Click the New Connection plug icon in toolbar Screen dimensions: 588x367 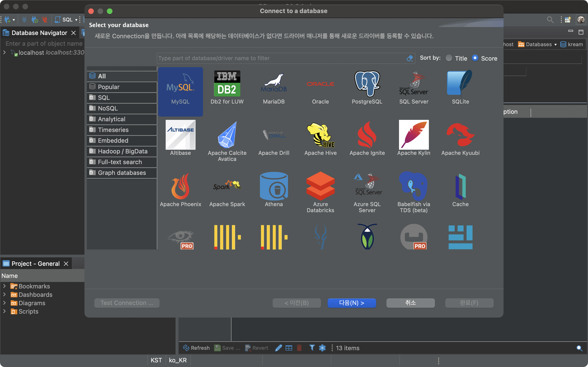[x=7, y=19]
